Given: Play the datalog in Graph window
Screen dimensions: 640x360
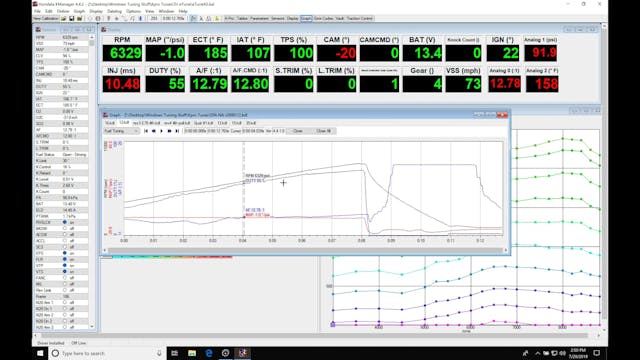Looking at the screenshot, I should tap(161, 131).
